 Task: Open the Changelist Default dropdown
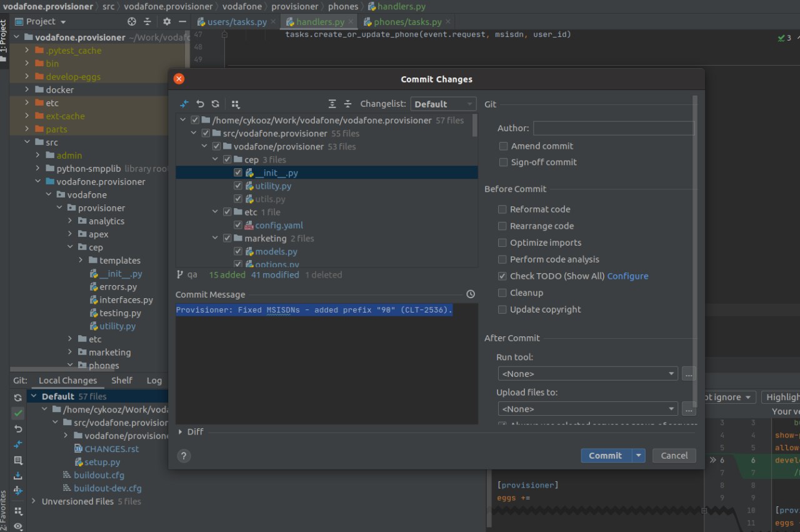442,104
